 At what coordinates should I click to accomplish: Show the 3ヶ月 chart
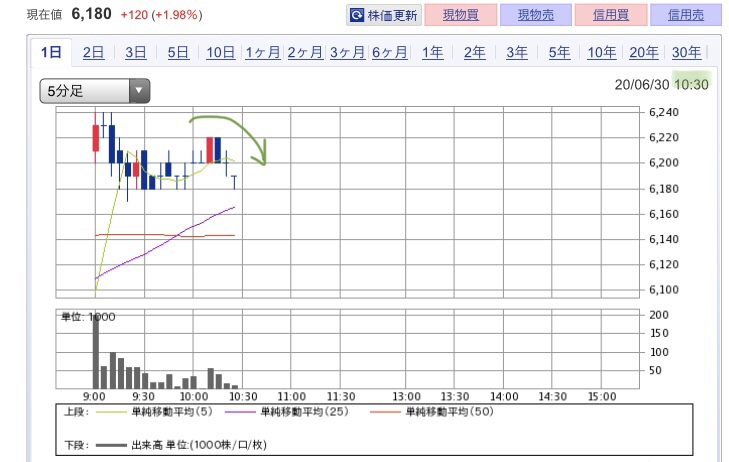[347, 52]
